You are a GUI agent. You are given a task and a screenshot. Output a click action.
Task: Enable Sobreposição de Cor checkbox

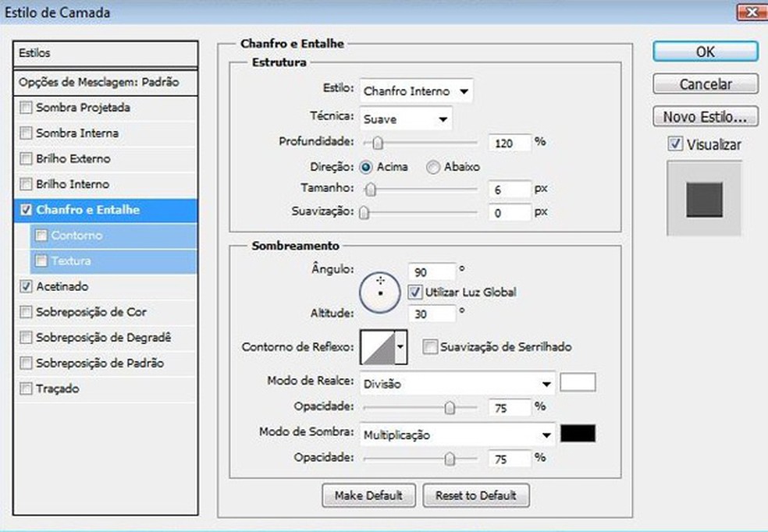tap(26, 312)
